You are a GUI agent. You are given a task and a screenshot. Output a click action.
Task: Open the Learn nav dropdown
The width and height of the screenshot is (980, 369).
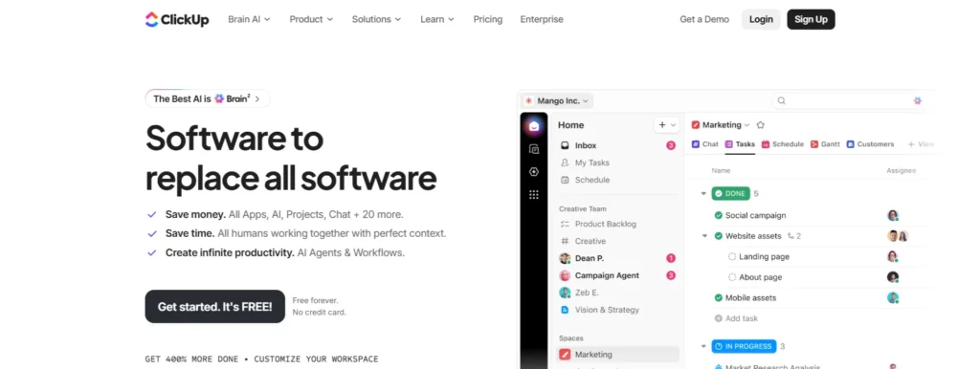coord(437,19)
